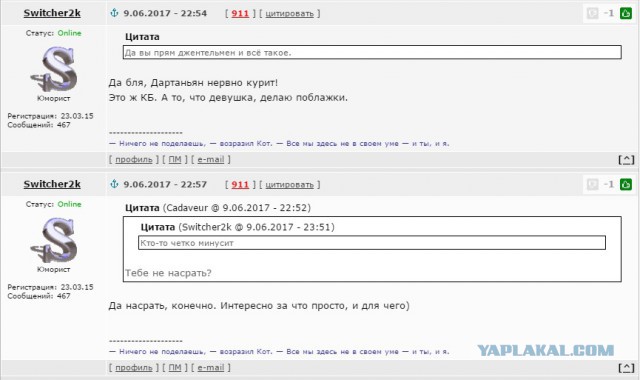Open ПМ link under 22:57 post
640x380 pixels.
pos(175,368)
